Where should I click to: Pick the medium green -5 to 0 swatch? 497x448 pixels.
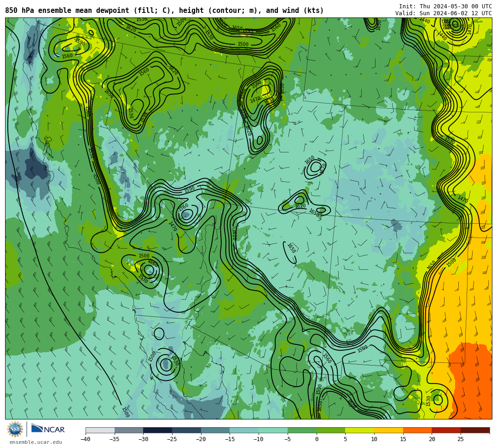[302, 430]
